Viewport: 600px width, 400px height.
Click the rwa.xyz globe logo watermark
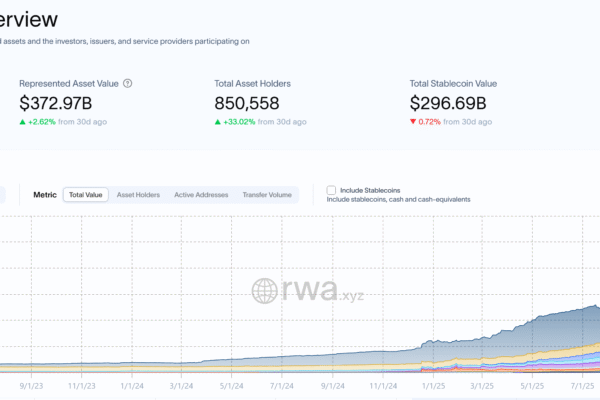[265, 291]
